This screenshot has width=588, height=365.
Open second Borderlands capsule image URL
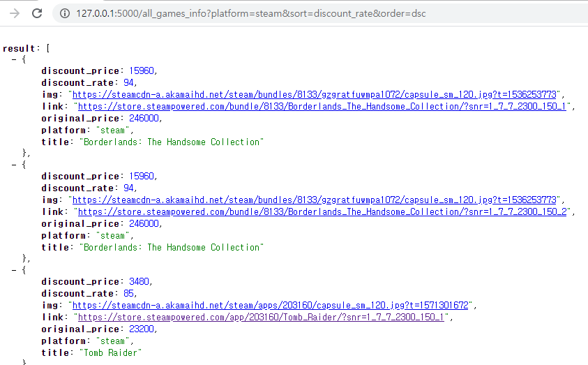pos(315,200)
